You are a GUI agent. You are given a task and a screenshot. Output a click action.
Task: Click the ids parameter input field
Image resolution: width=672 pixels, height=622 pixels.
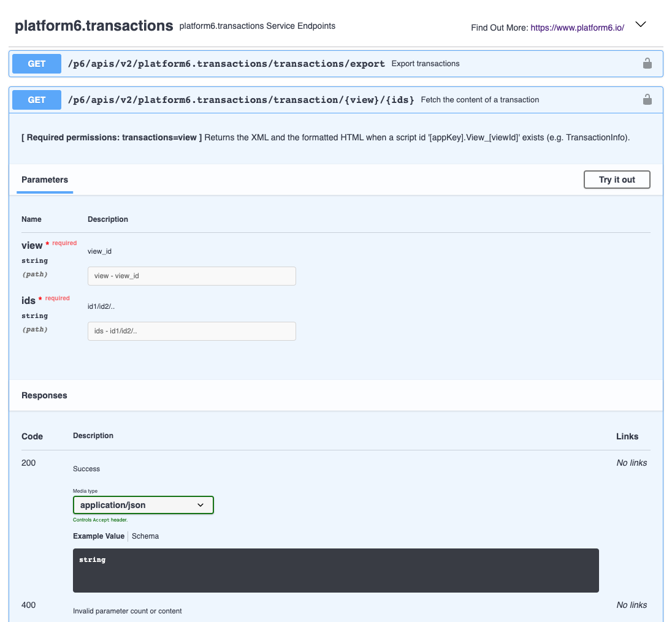(191, 330)
